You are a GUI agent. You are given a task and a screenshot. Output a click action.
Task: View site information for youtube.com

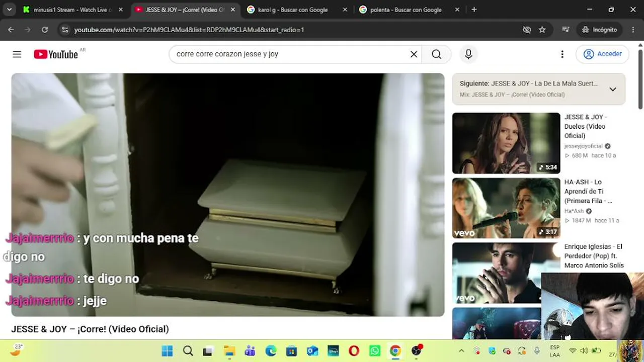click(64, 30)
